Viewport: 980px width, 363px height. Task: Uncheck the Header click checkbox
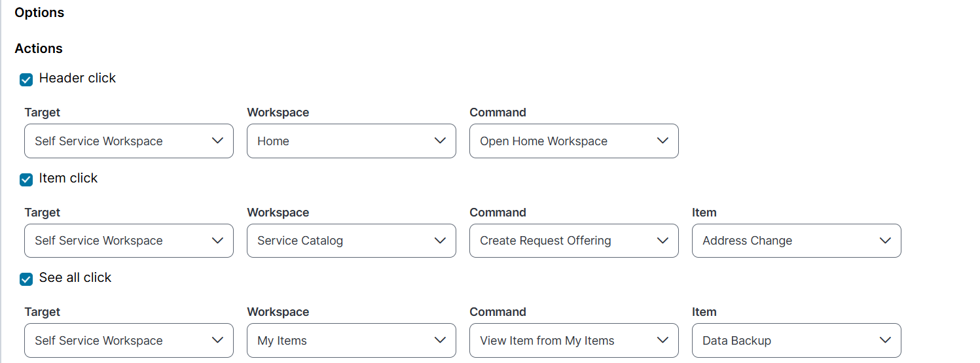pyautogui.click(x=26, y=80)
